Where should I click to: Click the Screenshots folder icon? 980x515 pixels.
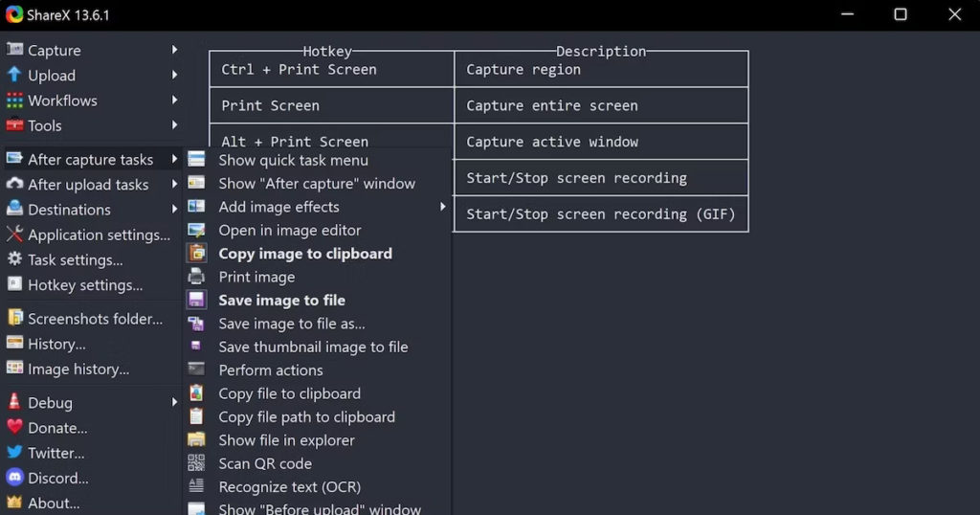(14, 319)
